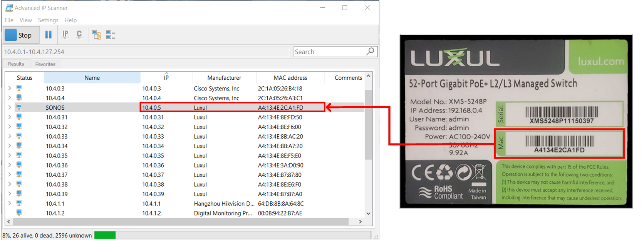Screen dimensions: 644x241
Task: Click computer icon for 10.4.0.34
Action: coord(19,146)
